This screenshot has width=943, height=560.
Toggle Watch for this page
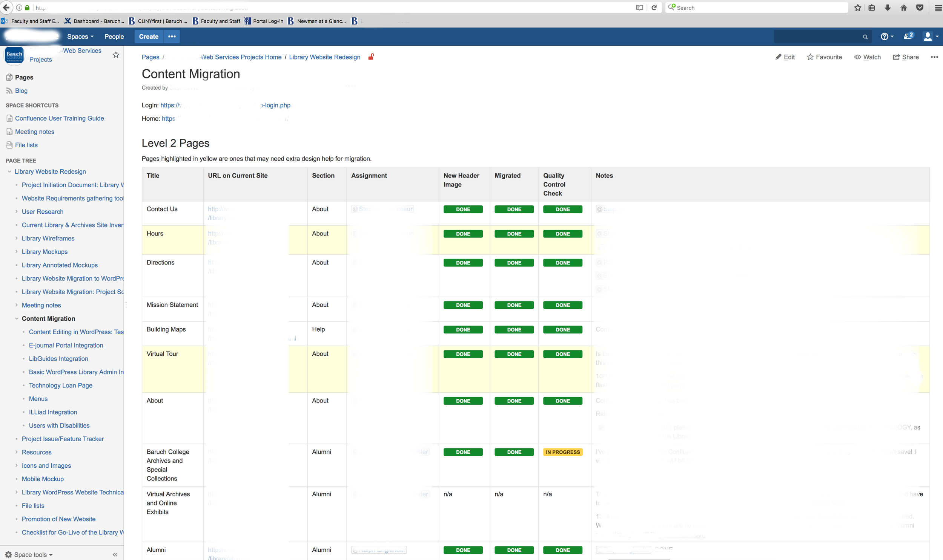[867, 57]
